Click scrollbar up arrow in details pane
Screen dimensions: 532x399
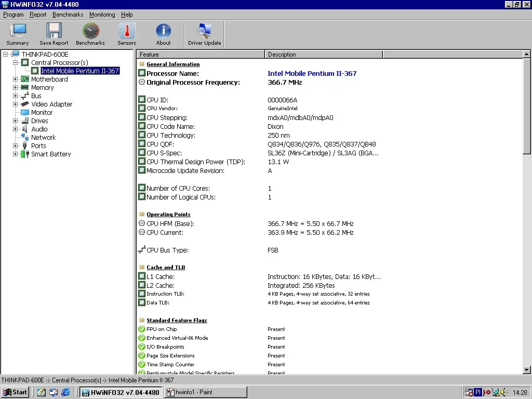(x=527, y=54)
